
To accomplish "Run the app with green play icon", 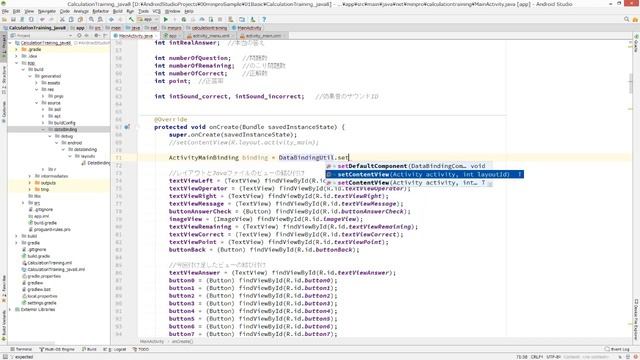I will 166,19.
